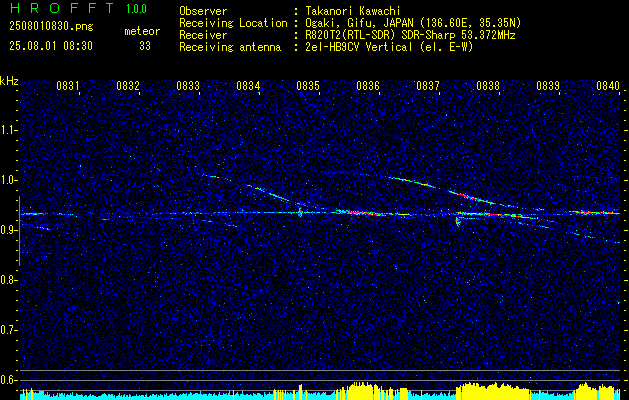
Task: Click the 0839 time marker
Action: (548, 86)
